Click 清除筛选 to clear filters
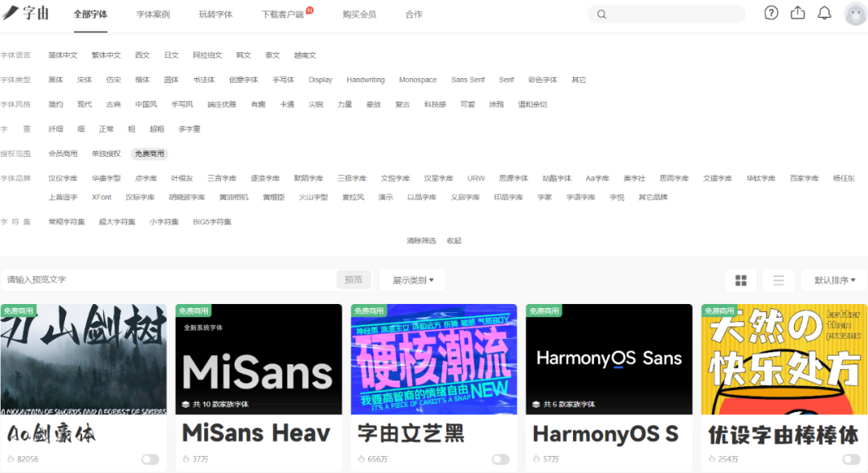868x473 pixels. pos(421,241)
